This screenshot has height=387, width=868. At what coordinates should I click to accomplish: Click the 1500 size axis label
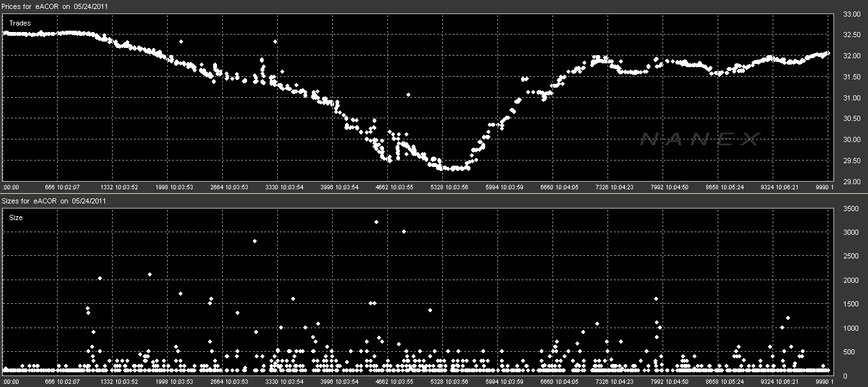pyautogui.click(x=852, y=304)
